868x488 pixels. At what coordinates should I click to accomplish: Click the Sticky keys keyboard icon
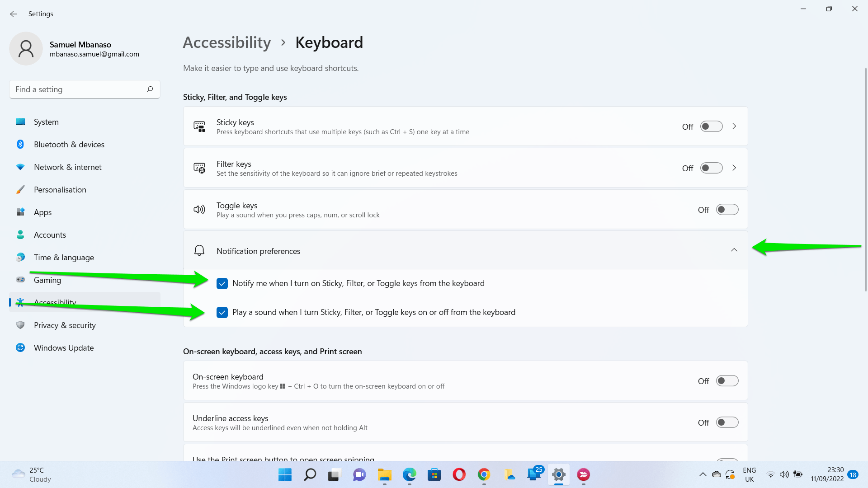coord(199,127)
